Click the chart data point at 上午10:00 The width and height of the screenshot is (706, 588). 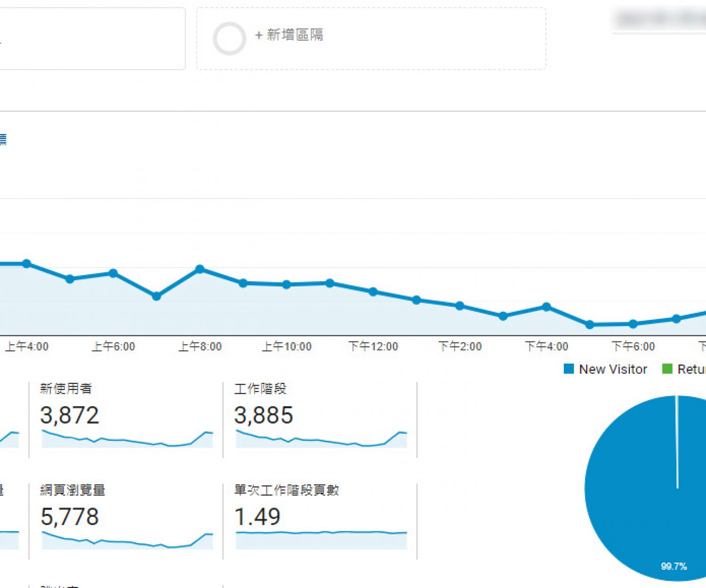(286, 285)
